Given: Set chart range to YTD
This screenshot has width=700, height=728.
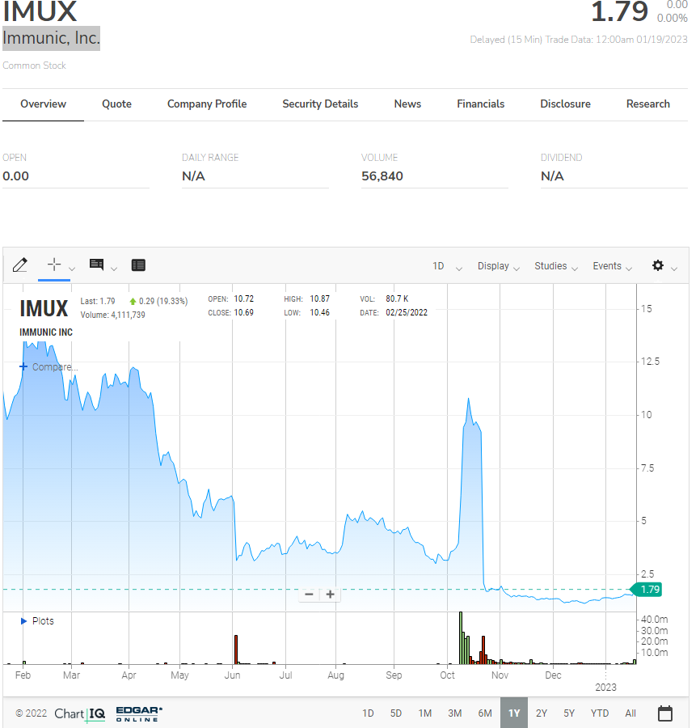Looking at the screenshot, I should [599, 713].
